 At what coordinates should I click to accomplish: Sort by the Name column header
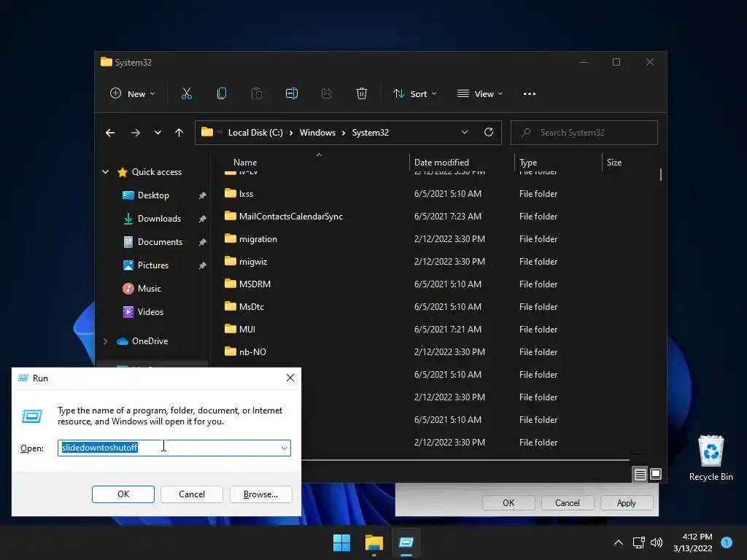(245, 163)
